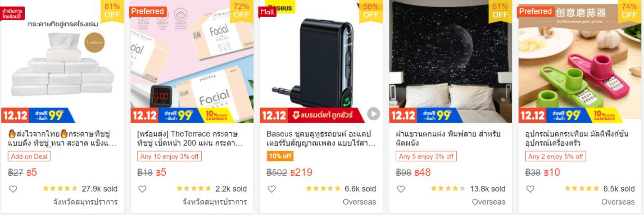Click the Add-on Deal label

point(29,156)
